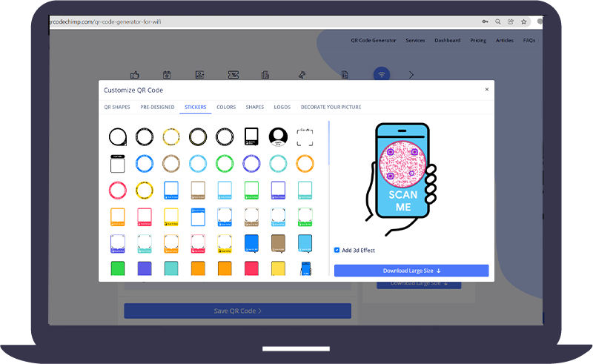Click the magnifier zoom icon in address bar

pyautogui.click(x=498, y=21)
